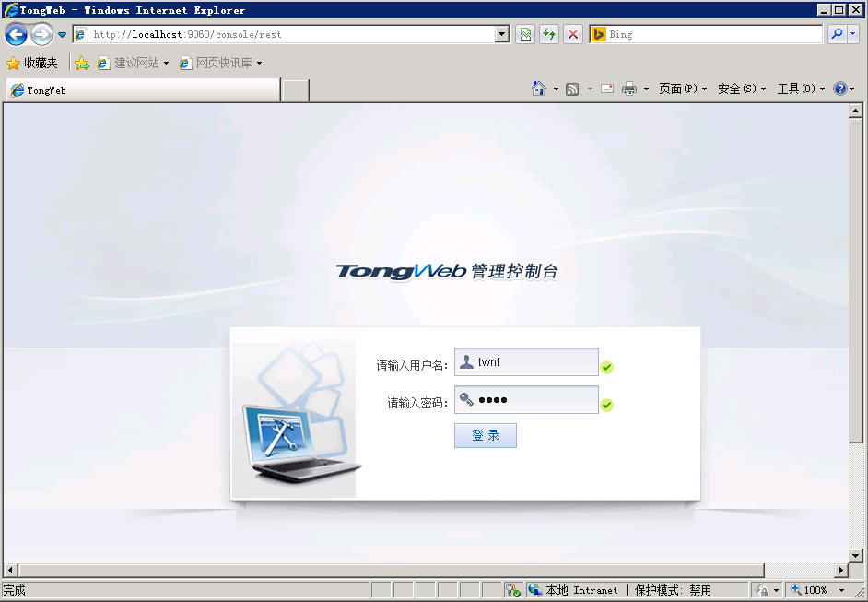Click the green check beside username field
Viewport: 868px width, 602px height.
pyautogui.click(x=607, y=367)
